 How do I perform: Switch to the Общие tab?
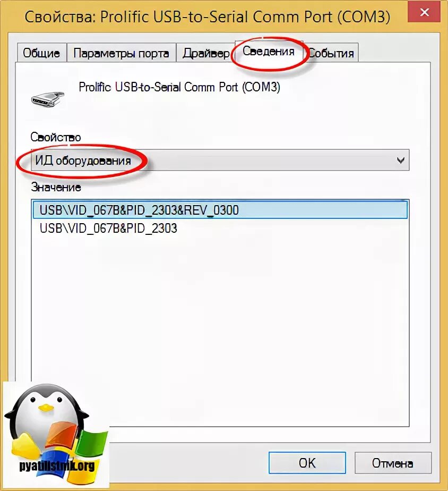point(41,53)
